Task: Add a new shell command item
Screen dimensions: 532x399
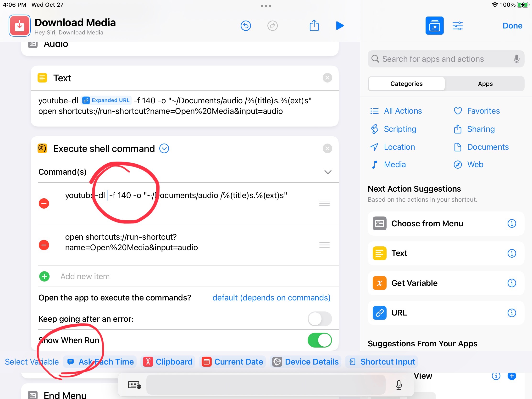Action: pyautogui.click(x=44, y=276)
